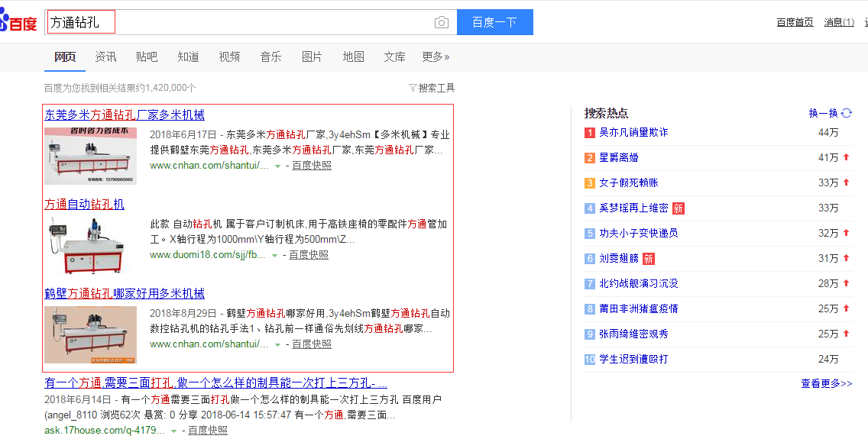Switch to the 图片 tab
Screen dimensions: 868x439
point(312,57)
